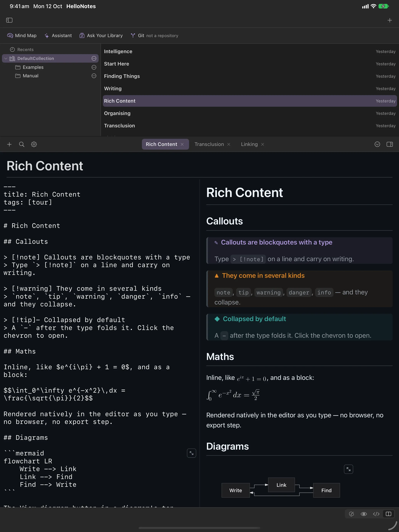Image resolution: width=399 pixels, height=532 pixels.
Task: Click the Find node in the flowchart
Action: (x=326, y=490)
